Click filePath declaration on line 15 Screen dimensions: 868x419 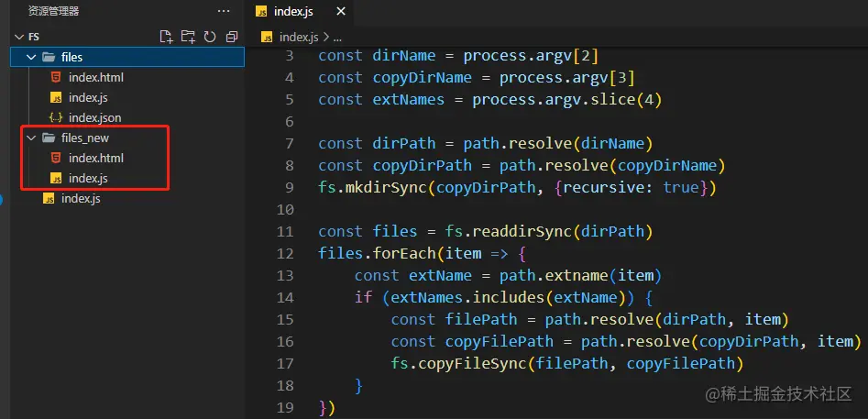pyautogui.click(x=481, y=319)
